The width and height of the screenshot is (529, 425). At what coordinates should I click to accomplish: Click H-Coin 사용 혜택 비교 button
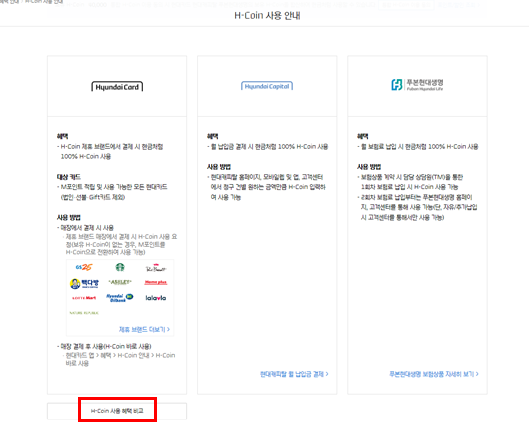click(x=117, y=411)
